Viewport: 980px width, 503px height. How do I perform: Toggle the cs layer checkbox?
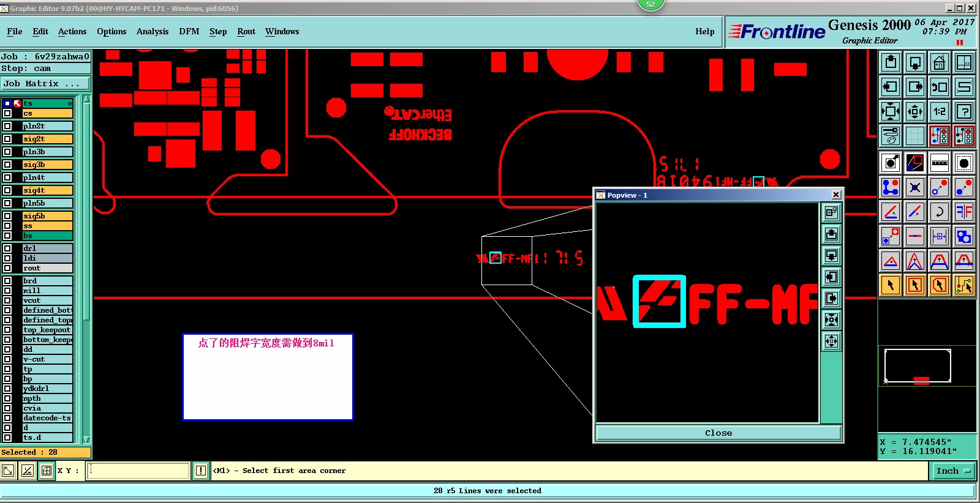pyautogui.click(x=7, y=113)
